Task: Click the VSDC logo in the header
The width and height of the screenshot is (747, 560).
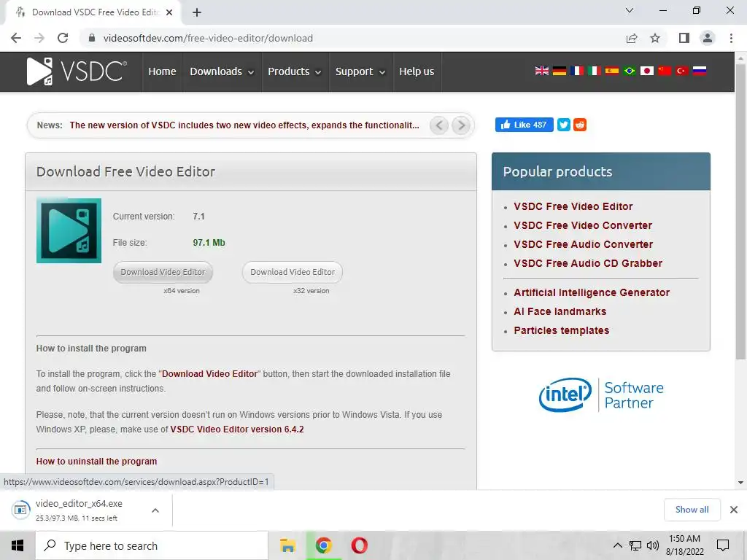Action: pos(77,71)
